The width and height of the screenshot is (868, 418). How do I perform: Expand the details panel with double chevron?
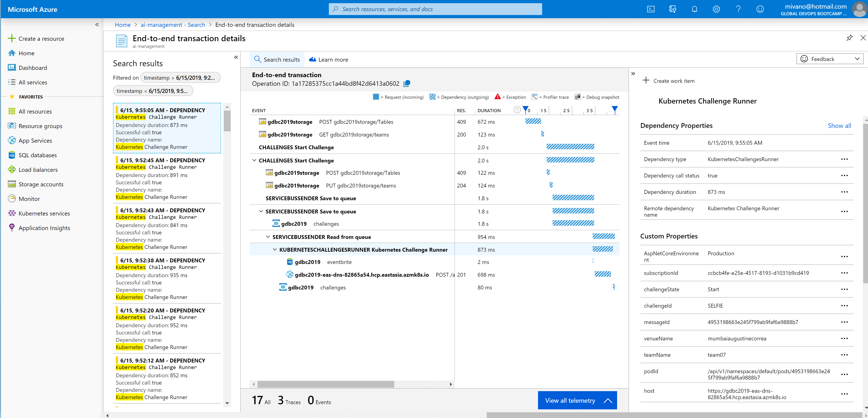pyautogui.click(x=633, y=74)
